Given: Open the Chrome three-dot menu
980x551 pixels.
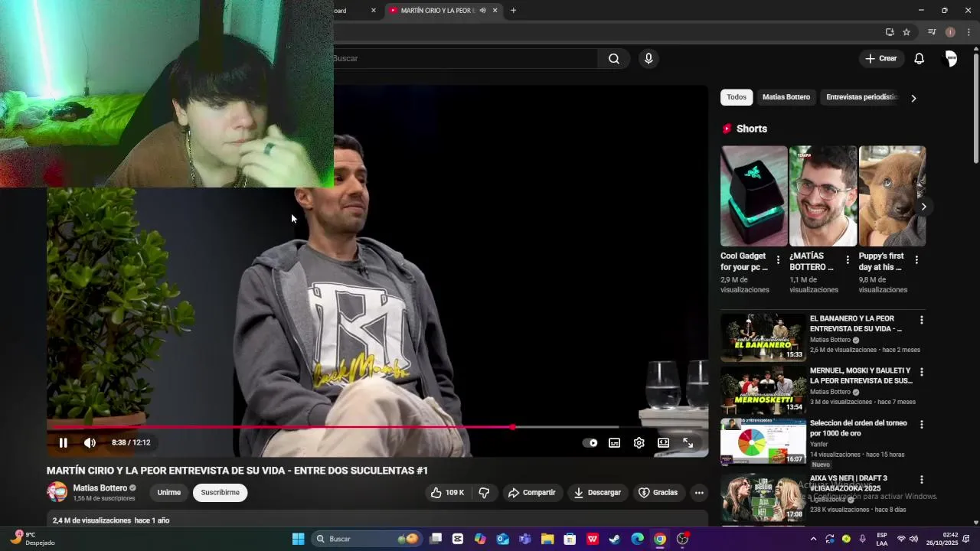Looking at the screenshot, I should pos(969,32).
